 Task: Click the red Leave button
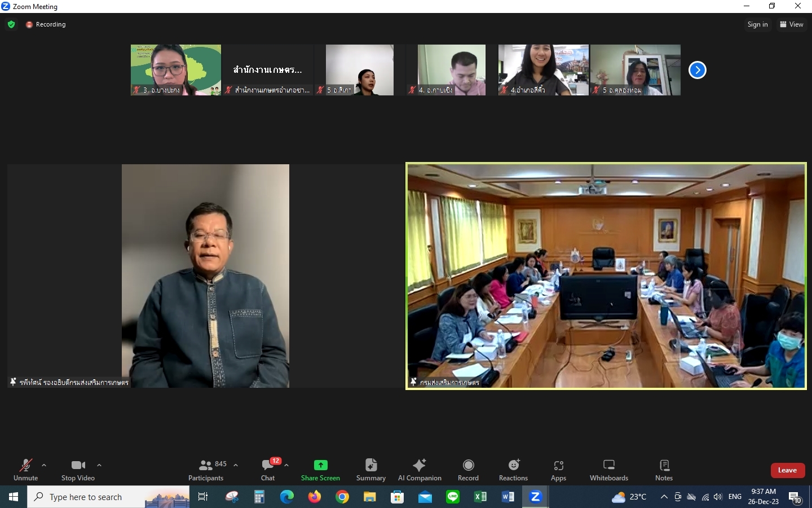click(x=787, y=470)
